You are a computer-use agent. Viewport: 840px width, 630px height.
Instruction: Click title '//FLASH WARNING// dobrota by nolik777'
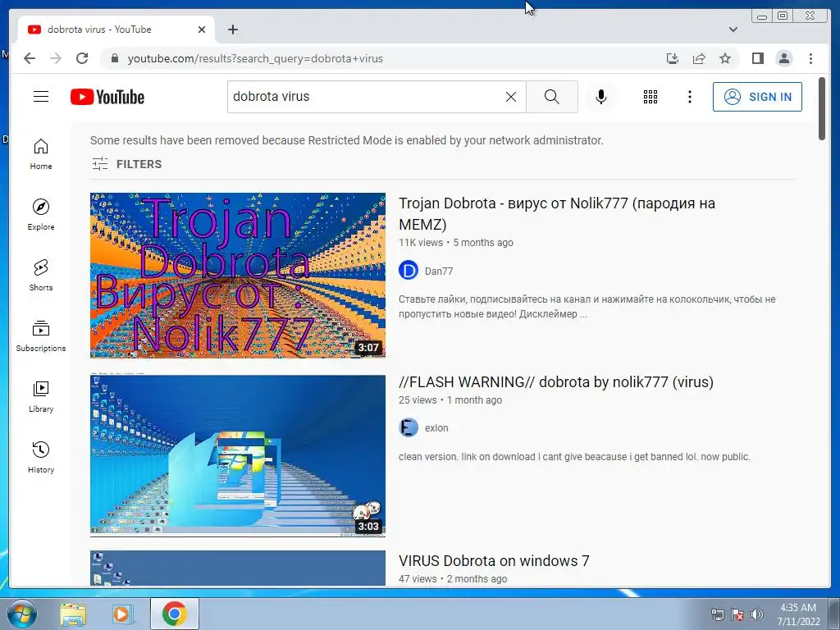pyautogui.click(x=556, y=382)
